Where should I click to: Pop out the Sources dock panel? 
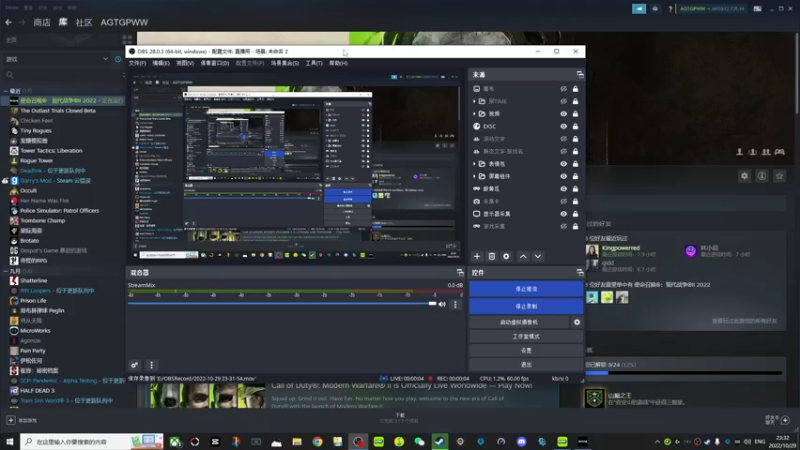coord(580,74)
